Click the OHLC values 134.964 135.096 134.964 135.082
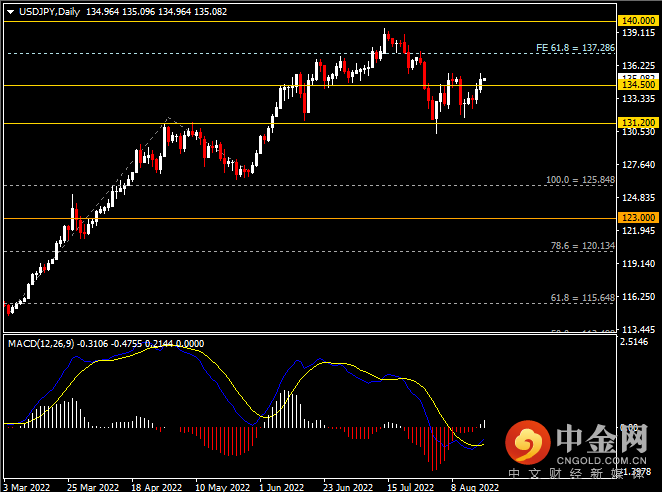 pos(157,12)
